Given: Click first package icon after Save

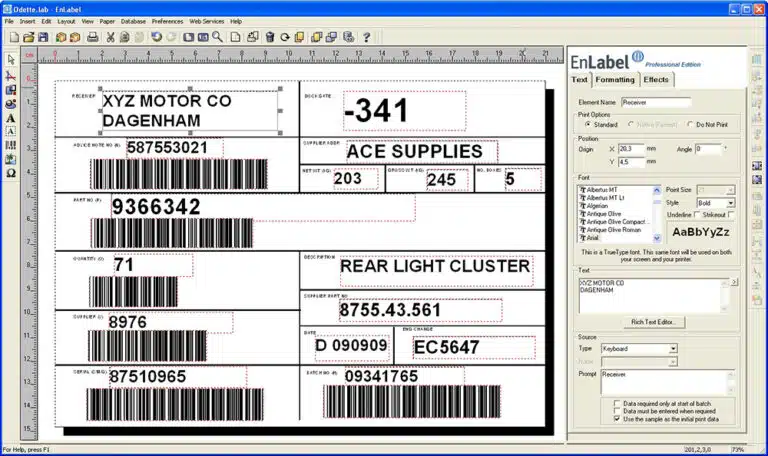Looking at the screenshot, I should (x=61, y=37).
